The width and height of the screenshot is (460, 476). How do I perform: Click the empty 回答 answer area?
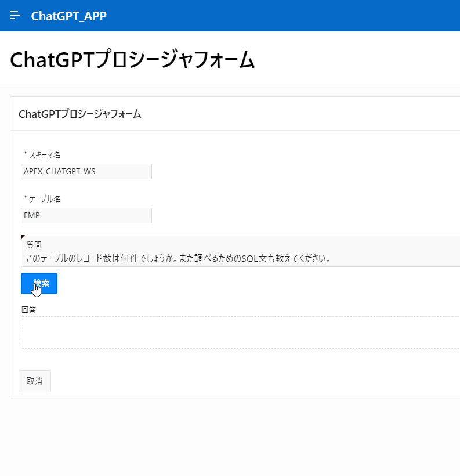click(240, 333)
